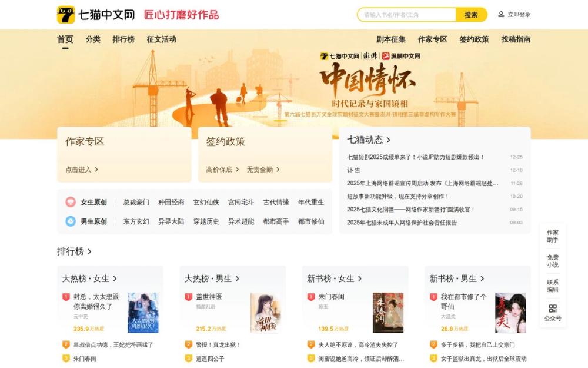The image size is (588, 368).
Task: Open cover of 封总，太太想跟你离婚很久了
Action: point(143,313)
